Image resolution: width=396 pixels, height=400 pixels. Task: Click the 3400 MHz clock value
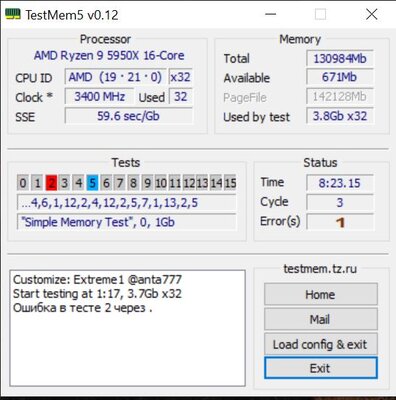pyautogui.click(x=99, y=97)
